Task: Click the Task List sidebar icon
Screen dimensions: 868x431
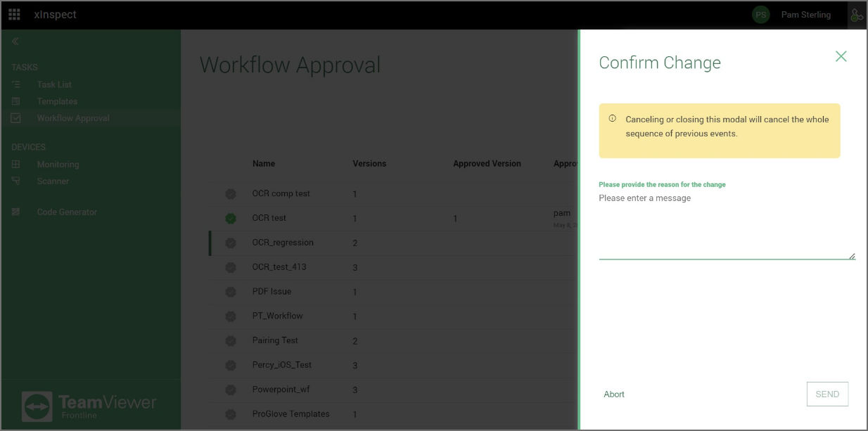Action: pos(16,84)
